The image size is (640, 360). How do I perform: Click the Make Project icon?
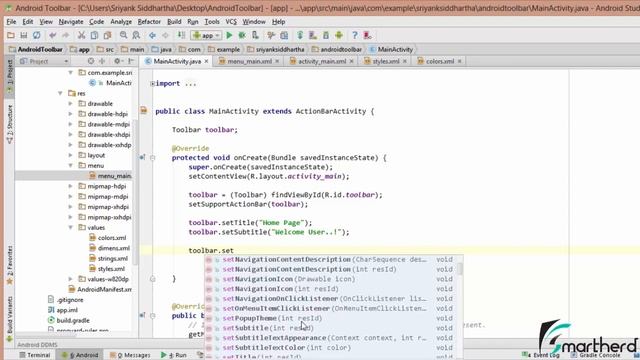click(181, 36)
